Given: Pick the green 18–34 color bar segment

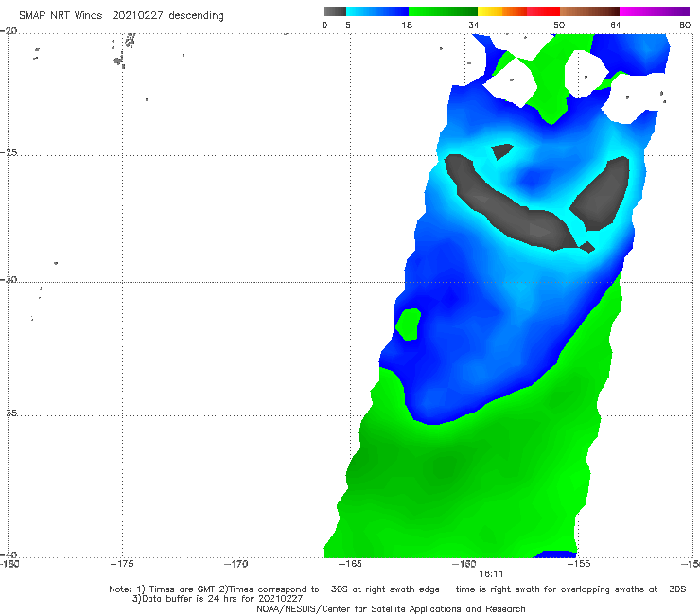Looking at the screenshot, I should tap(443, 11).
